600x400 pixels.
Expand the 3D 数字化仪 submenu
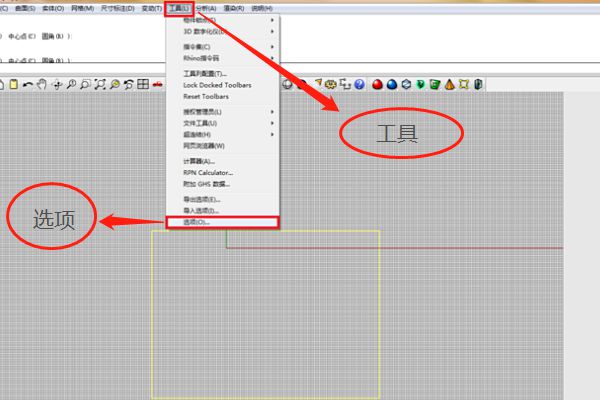pyautogui.click(x=222, y=31)
